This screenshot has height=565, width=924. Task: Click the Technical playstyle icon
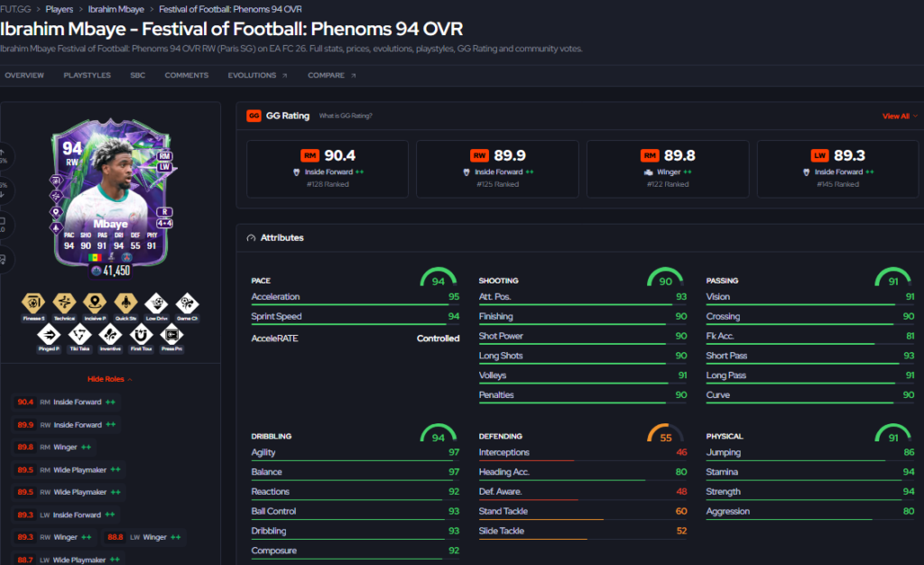(x=64, y=303)
